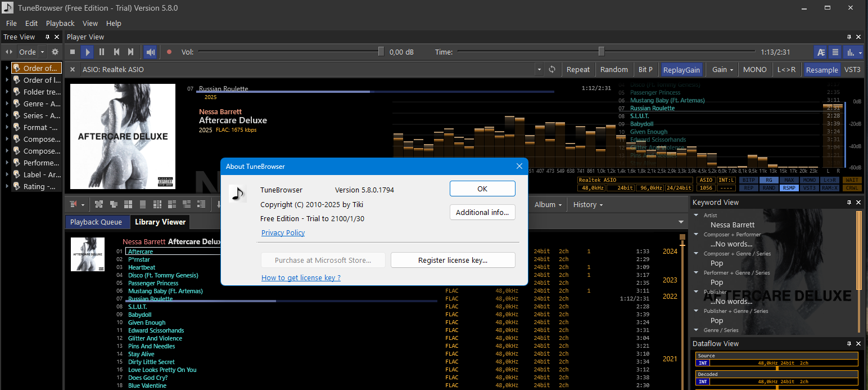
Task: Click the four-square grid view icon
Action: (x=128, y=204)
